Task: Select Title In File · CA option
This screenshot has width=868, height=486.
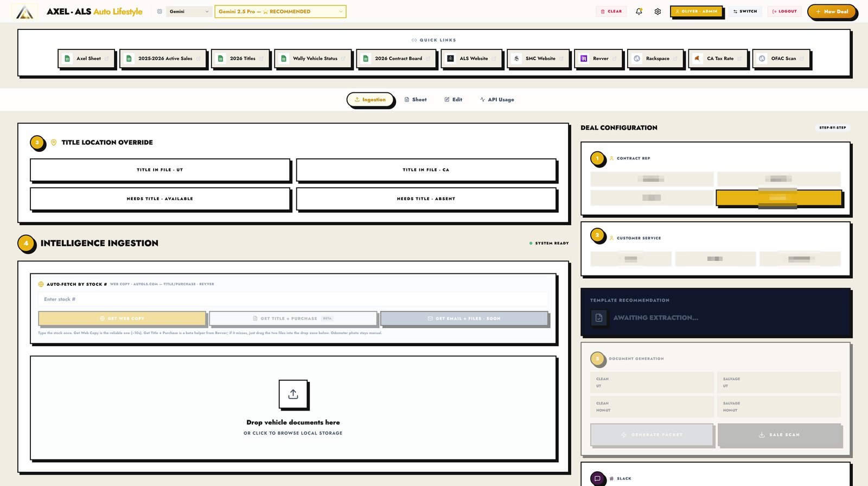Action: click(x=426, y=170)
